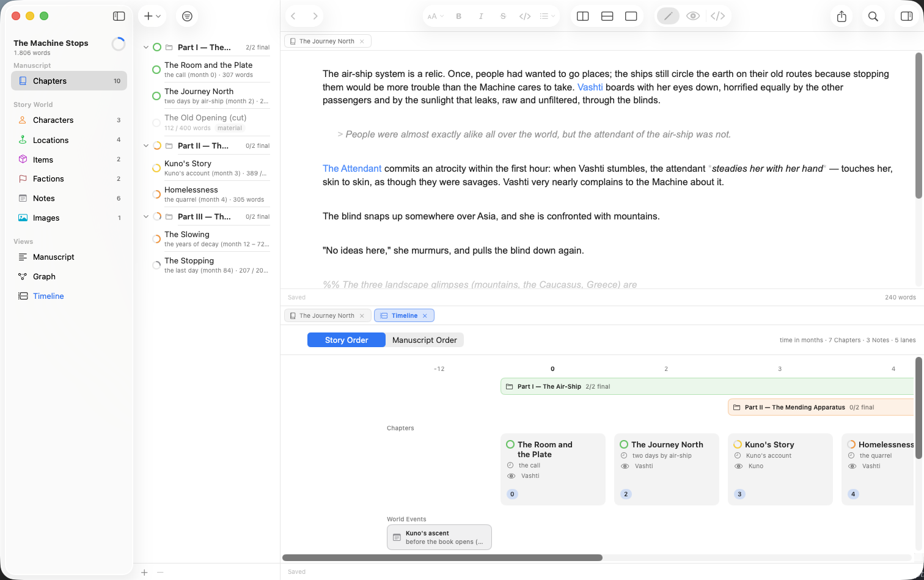Click the folder icon on Part II timeline bar
The width and height of the screenshot is (924, 580).
point(737,408)
